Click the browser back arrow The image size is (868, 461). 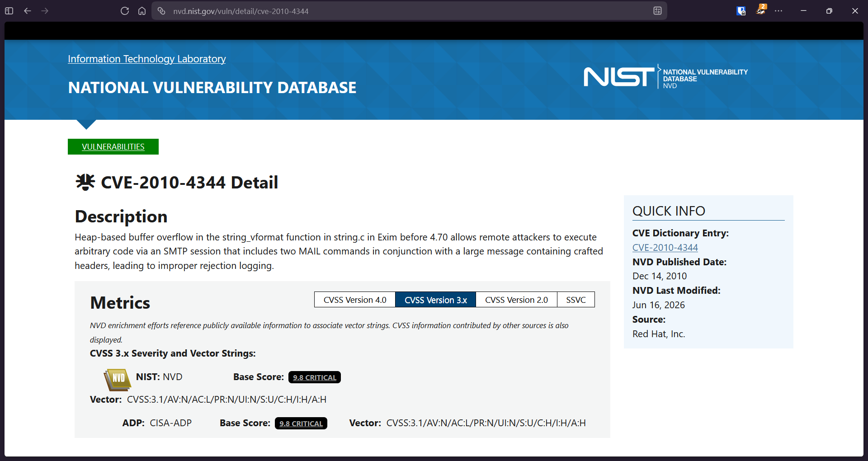click(28, 11)
